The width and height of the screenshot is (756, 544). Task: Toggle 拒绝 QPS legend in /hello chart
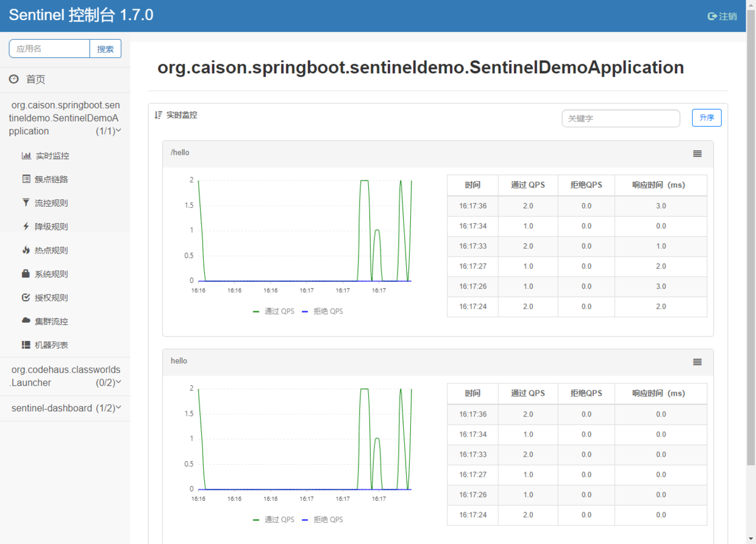tap(323, 311)
